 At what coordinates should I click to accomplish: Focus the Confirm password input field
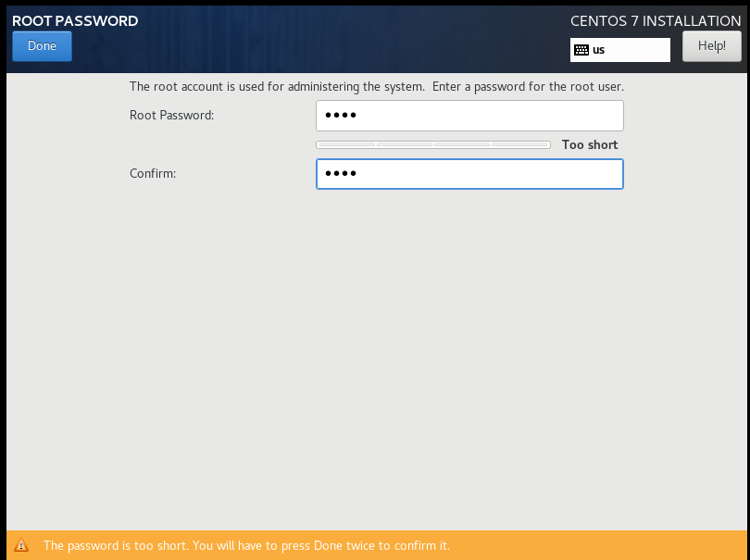469,174
